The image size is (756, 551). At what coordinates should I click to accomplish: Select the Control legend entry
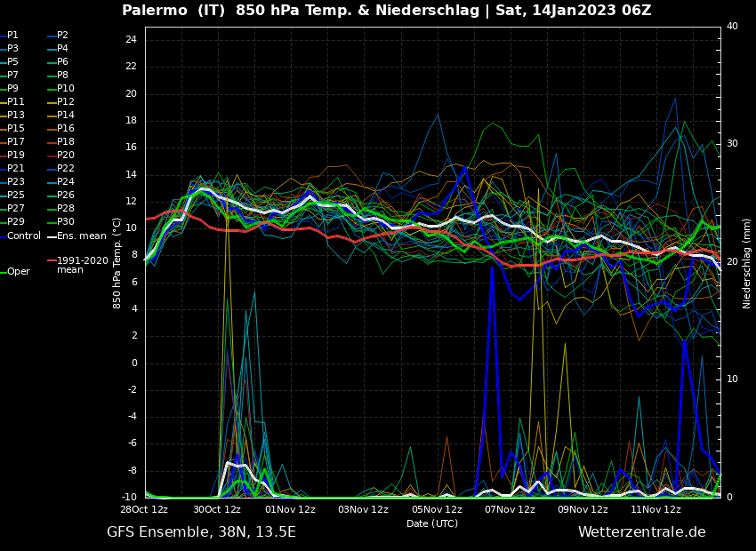(x=24, y=236)
